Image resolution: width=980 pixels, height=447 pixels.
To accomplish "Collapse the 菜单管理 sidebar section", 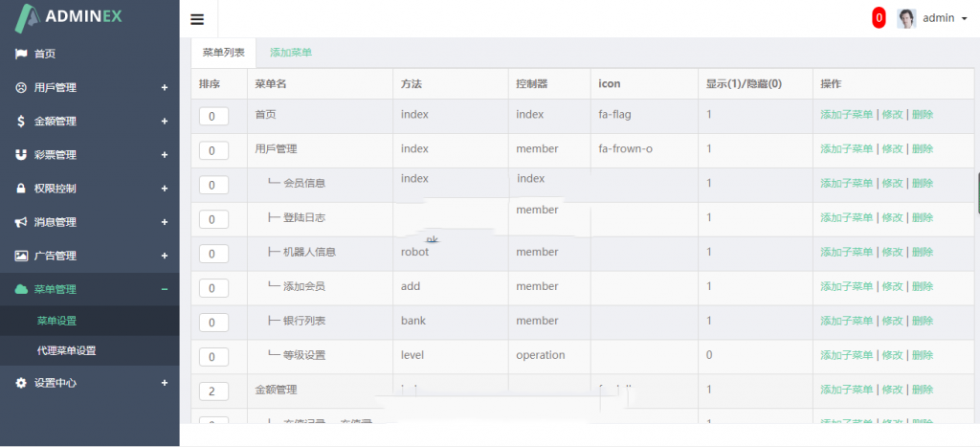I will point(164,289).
